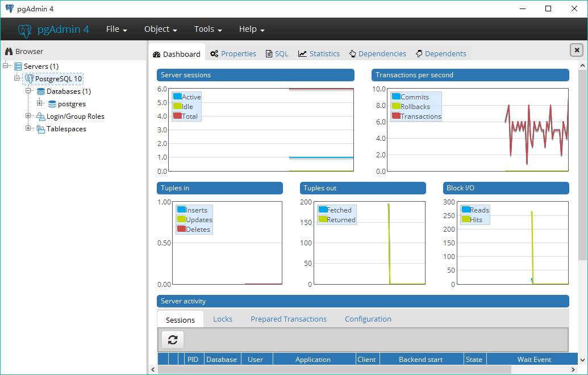Sort by the Database column header
588x375 pixels.
(x=222, y=359)
